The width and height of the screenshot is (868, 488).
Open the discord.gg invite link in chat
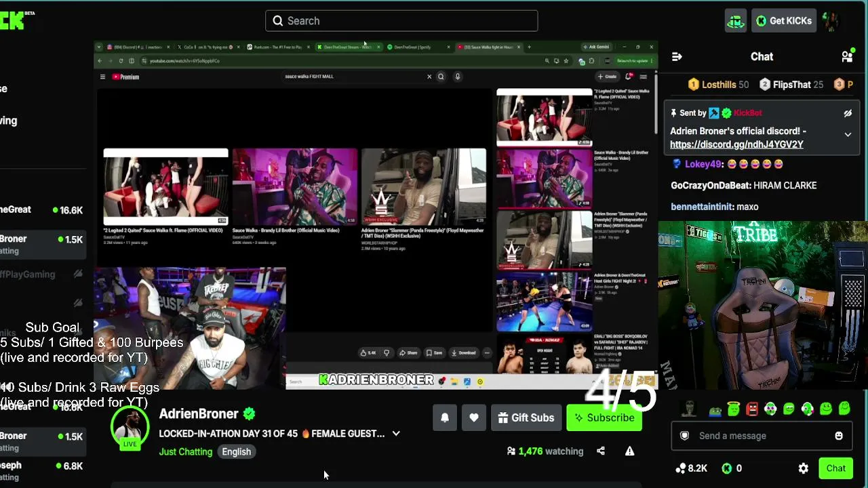click(736, 144)
